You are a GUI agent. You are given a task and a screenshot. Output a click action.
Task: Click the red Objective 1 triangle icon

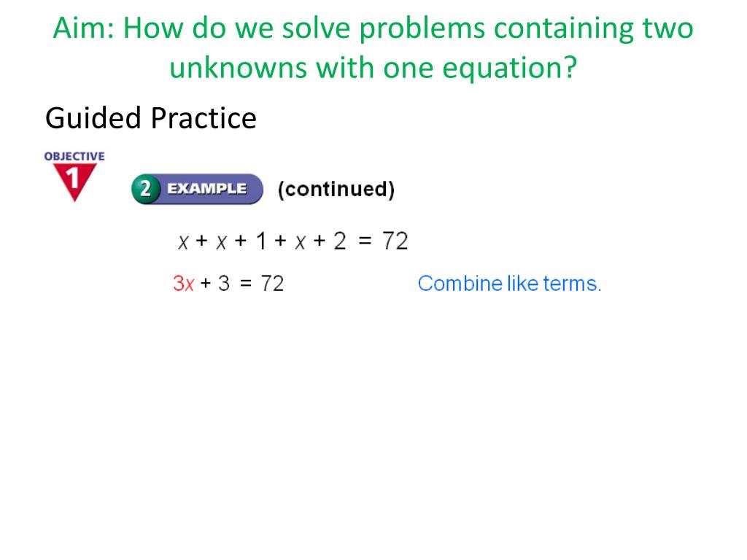coord(75,182)
